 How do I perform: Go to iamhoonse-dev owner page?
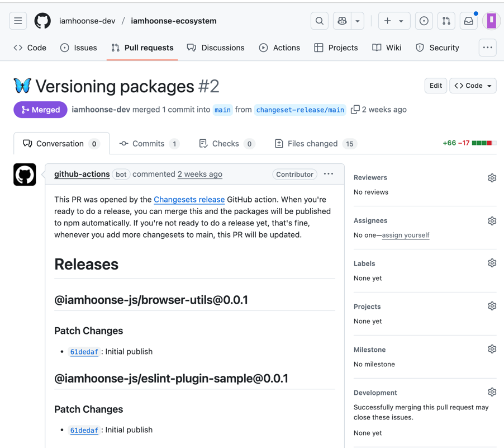[x=87, y=21]
